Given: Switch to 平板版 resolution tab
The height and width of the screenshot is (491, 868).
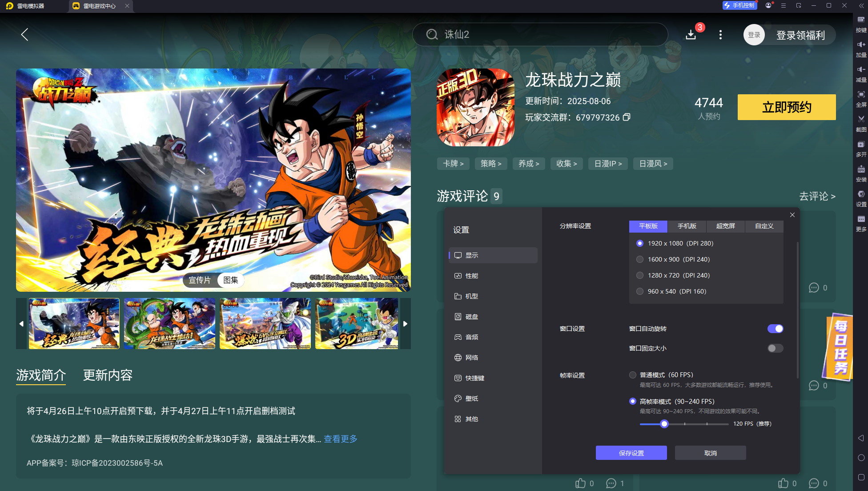Looking at the screenshot, I should [648, 226].
